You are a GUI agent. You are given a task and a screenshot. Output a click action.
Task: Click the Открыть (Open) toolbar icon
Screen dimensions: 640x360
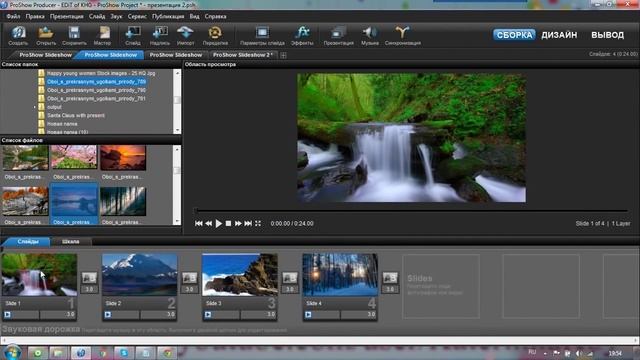click(46, 35)
